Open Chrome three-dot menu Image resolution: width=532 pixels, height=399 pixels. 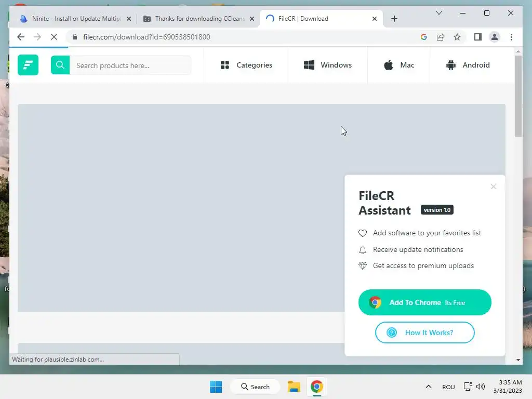coord(511,37)
